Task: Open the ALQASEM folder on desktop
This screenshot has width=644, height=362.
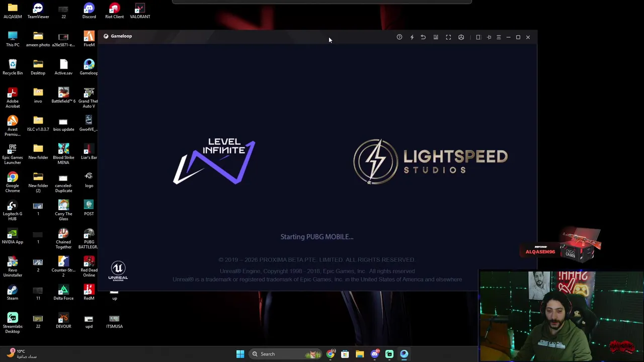Action: (13, 11)
